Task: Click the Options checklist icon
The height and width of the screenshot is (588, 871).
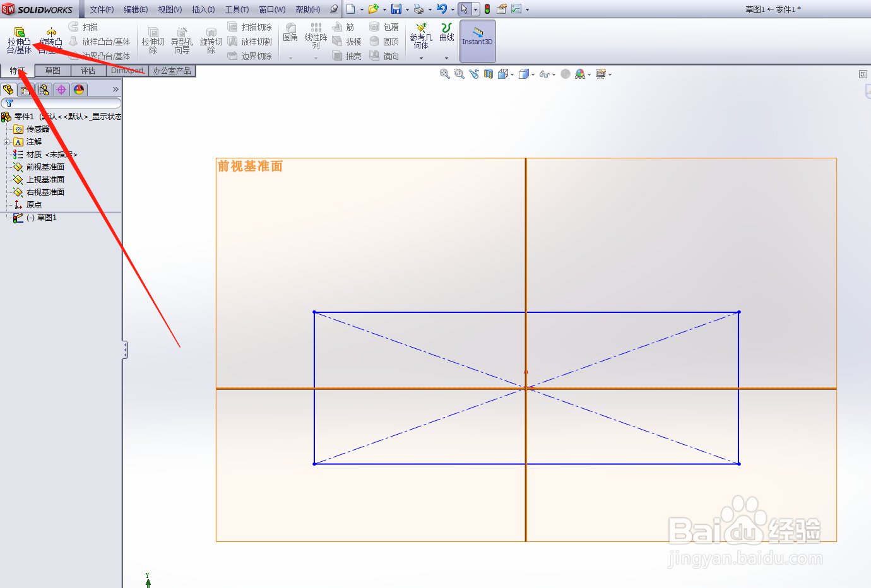Action: pyautogui.click(x=516, y=9)
